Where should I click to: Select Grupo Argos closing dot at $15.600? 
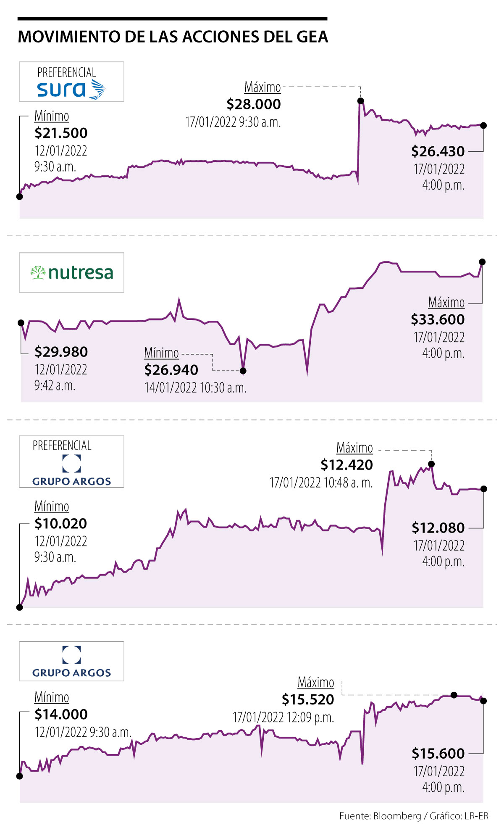pyautogui.click(x=483, y=701)
